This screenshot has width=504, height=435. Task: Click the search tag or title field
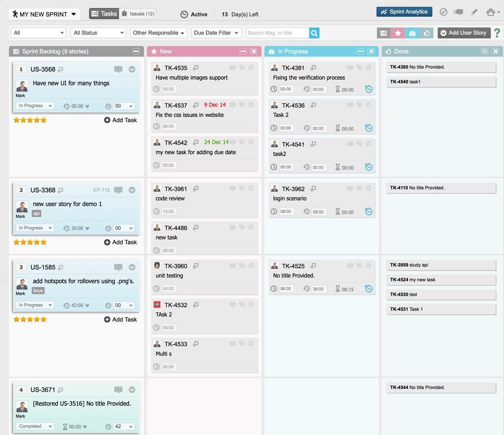[277, 33]
